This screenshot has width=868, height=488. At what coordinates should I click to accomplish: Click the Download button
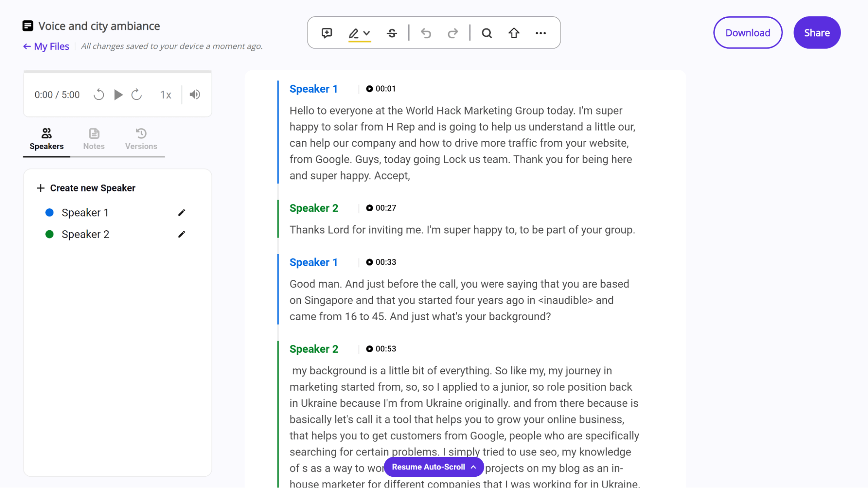pyautogui.click(x=748, y=32)
